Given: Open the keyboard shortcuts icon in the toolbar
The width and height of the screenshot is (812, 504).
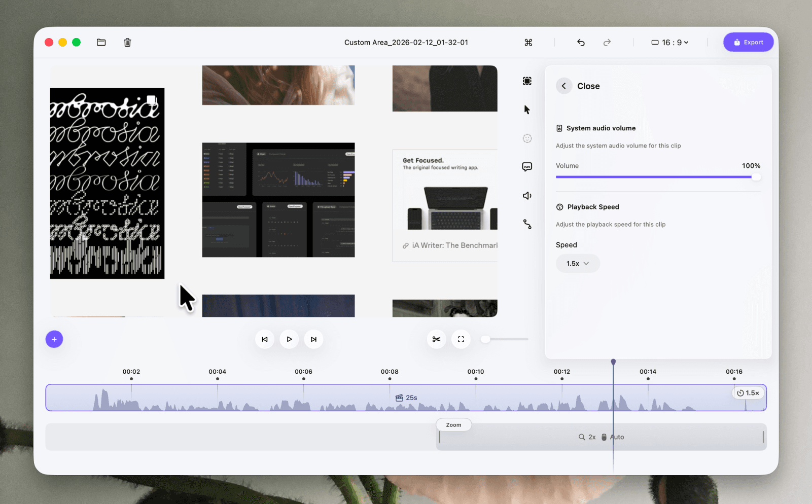Looking at the screenshot, I should click(527, 43).
